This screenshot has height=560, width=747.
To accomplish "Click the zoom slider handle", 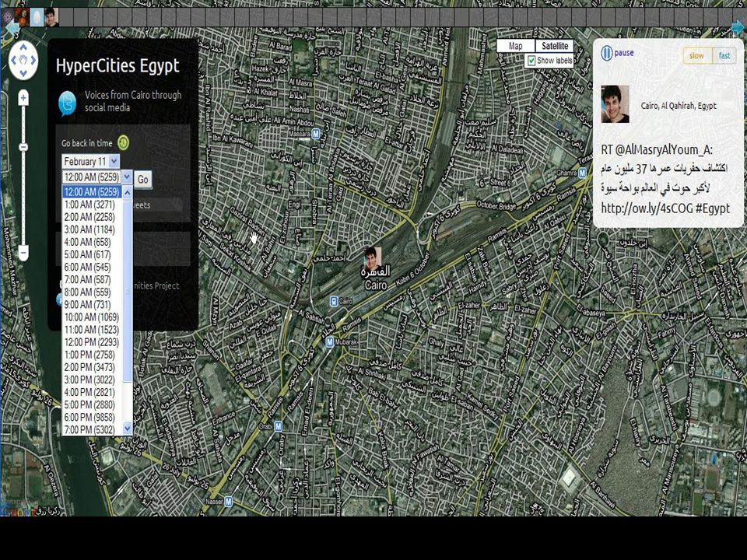I will (x=23, y=147).
